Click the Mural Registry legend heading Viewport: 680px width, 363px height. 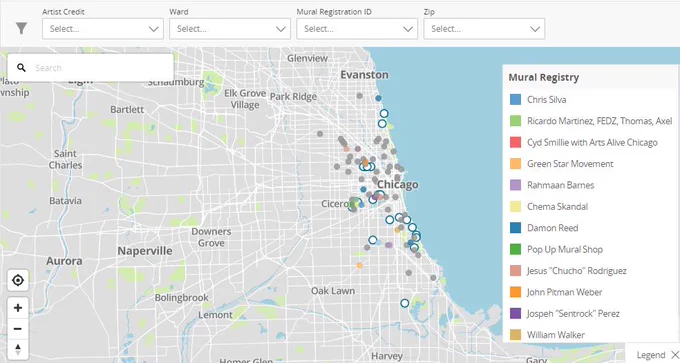click(543, 77)
